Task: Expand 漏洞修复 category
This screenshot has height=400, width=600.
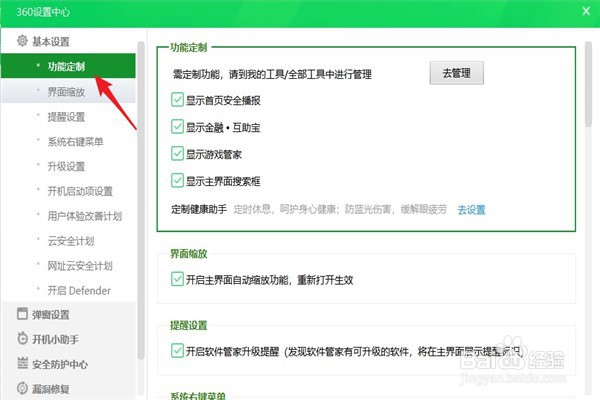Action: point(51,389)
